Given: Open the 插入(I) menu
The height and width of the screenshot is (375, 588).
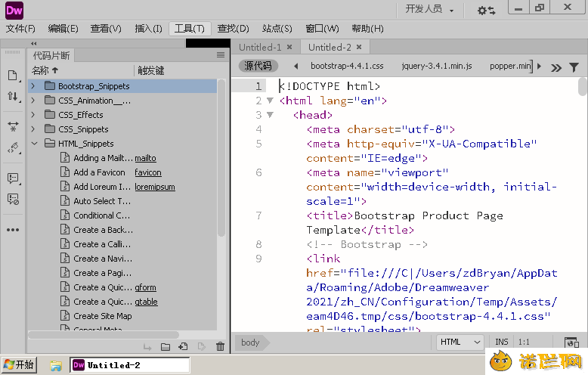Looking at the screenshot, I should [148, 29].
